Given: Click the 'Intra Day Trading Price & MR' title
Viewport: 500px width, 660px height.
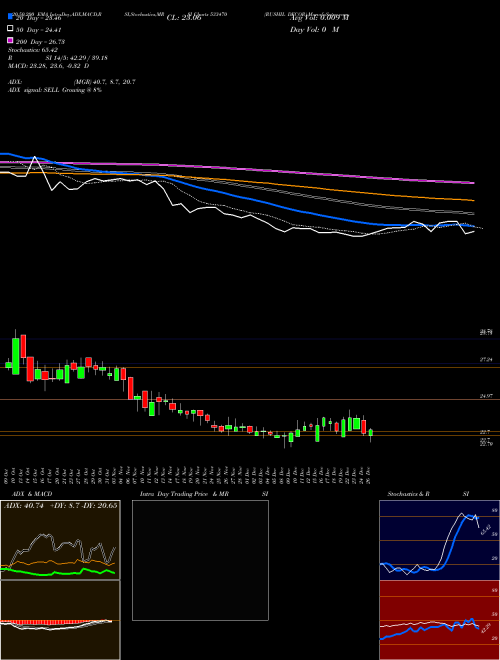Looking at the screenshot, I should 184,494.
